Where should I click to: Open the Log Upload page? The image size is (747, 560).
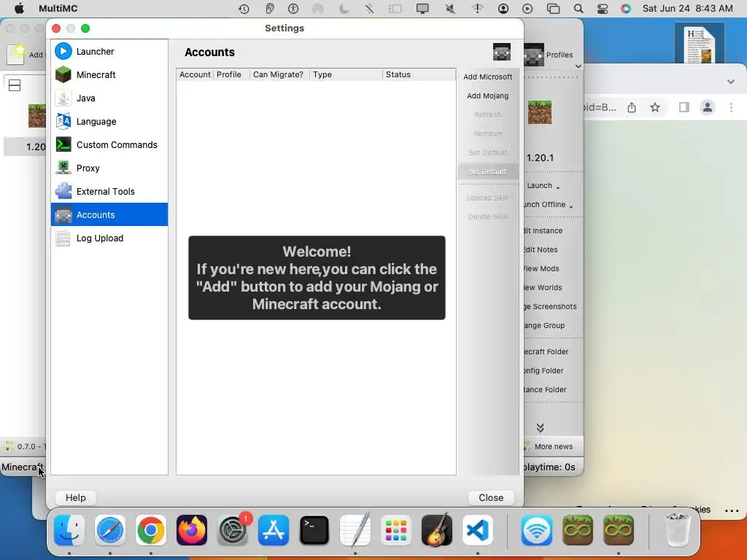point(109,238)
